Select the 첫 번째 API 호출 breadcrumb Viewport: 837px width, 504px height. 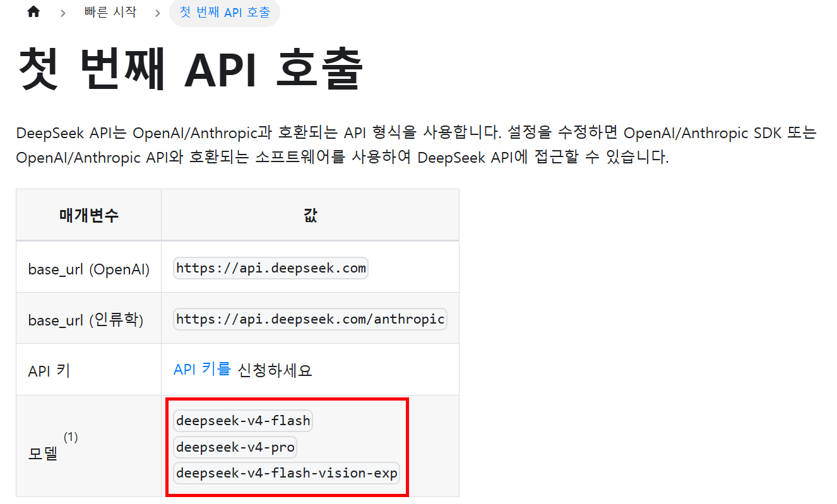coord(225,13)
